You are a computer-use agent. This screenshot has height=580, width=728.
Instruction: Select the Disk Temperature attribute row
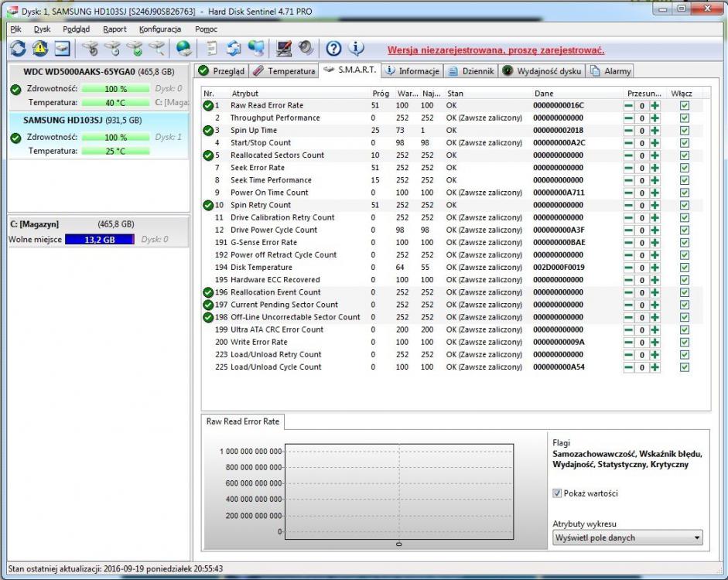(453, 268)
